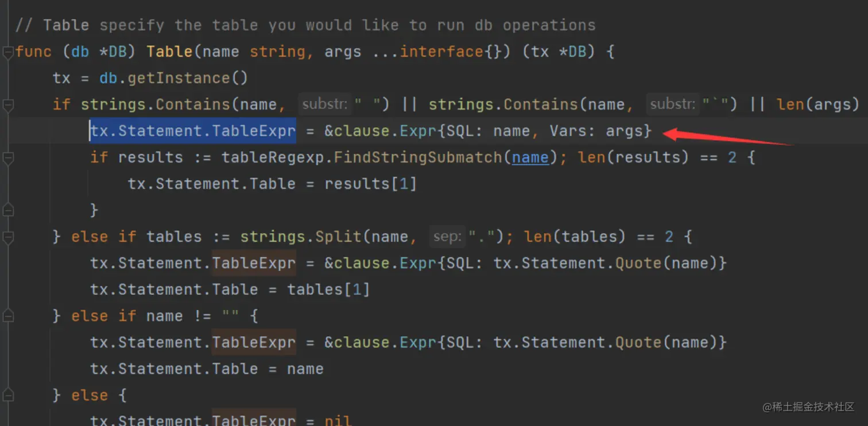Click 'tx.Statement.Table = name' line
The height and width of the screenshot is (426, 868).
[207, 369]
